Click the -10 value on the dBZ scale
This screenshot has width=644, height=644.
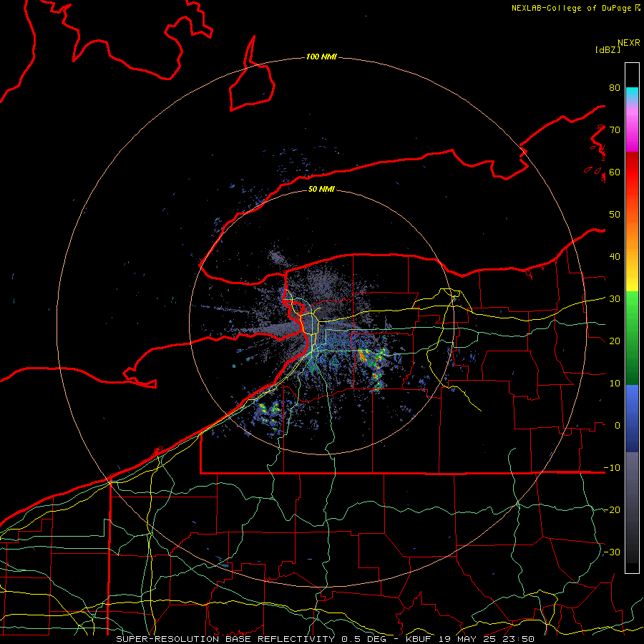click(612, 467)
